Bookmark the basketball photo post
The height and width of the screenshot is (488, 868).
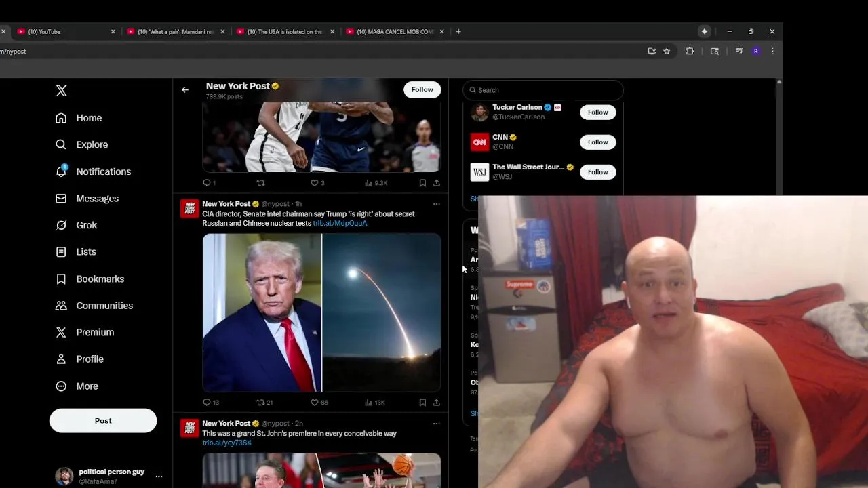coord(422,183)
